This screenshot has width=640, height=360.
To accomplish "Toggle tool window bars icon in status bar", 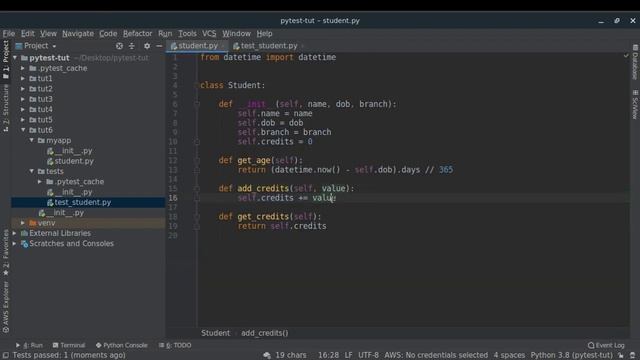I will [x=5, y=355].
